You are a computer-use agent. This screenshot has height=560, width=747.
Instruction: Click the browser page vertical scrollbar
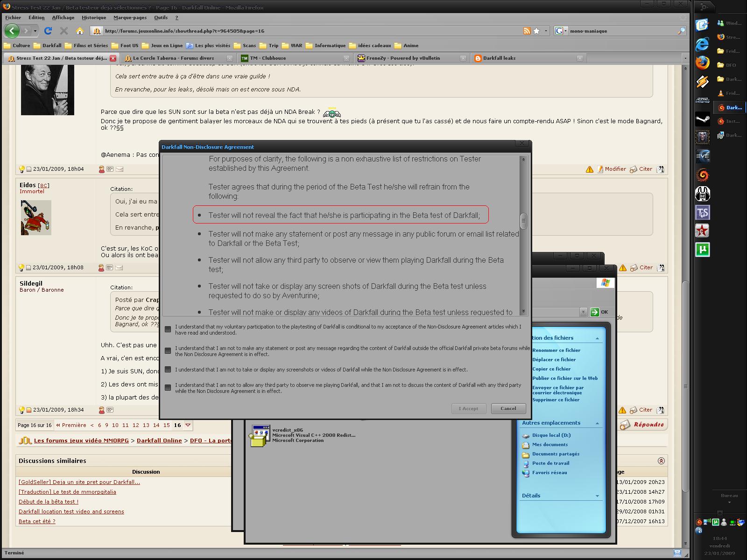click(685, 386)
